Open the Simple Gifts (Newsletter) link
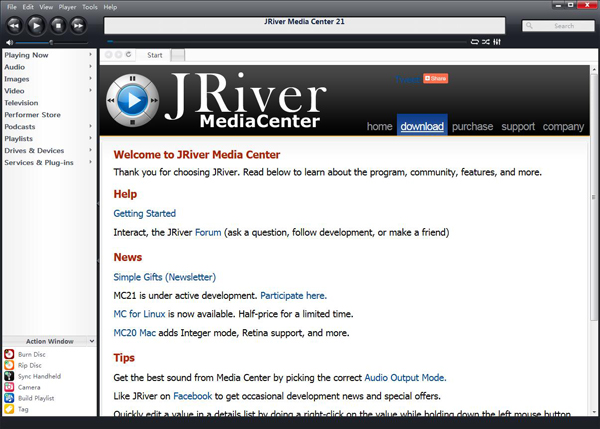 165,277
